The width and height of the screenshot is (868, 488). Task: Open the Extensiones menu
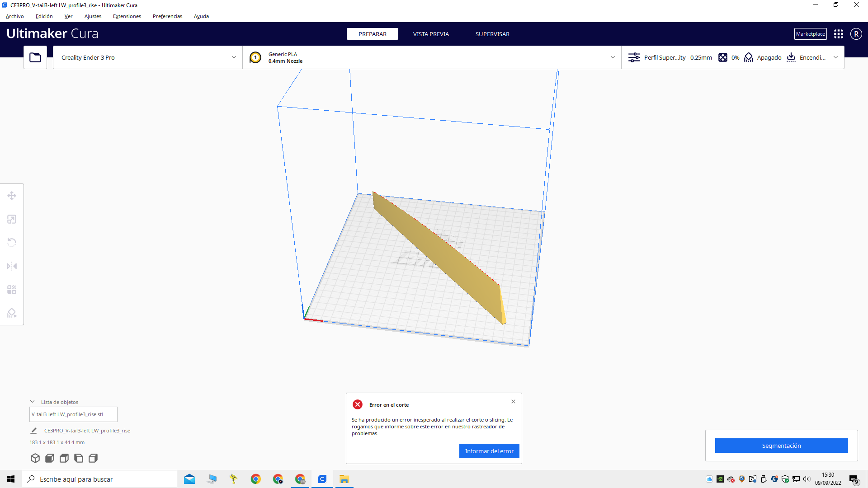127,16
